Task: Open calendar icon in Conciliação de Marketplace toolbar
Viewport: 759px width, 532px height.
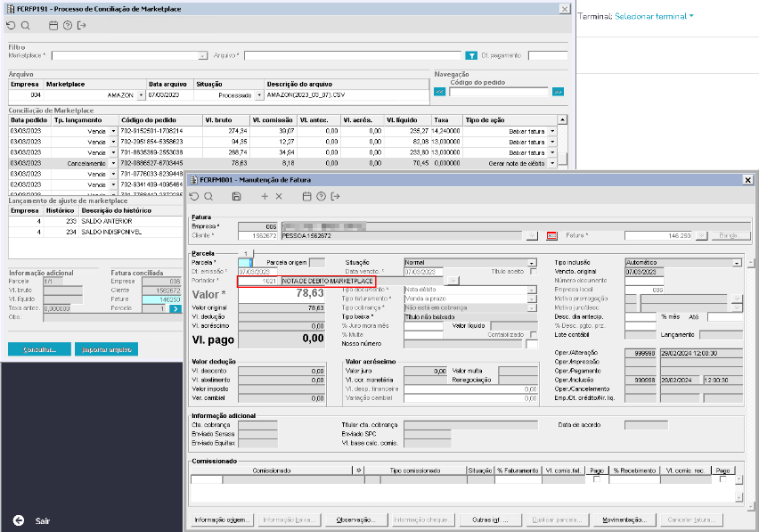Action: point(53,26)
